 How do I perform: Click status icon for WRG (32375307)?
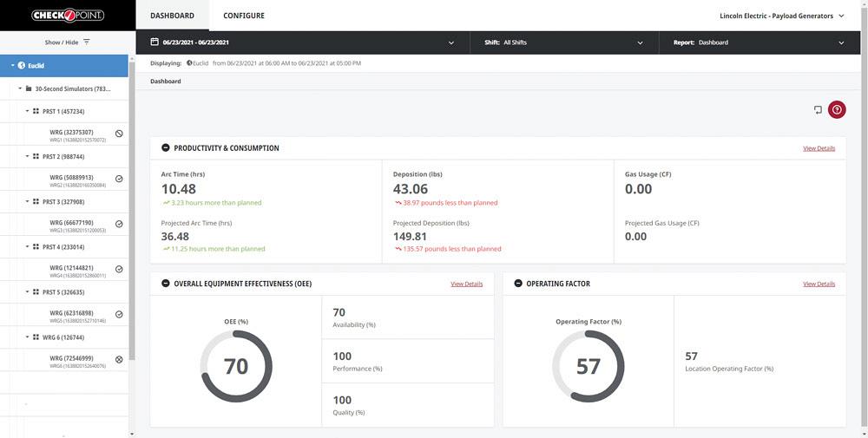(x=119, y=134)
